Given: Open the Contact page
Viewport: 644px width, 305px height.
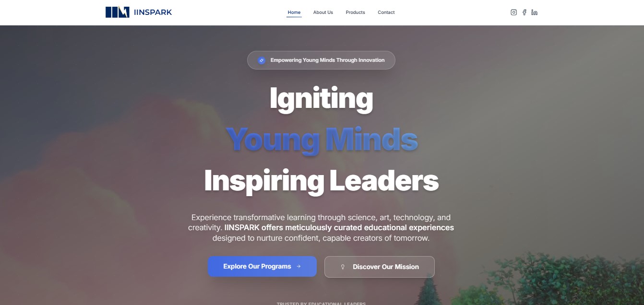Looking at the screenshot, I should 386,12.
